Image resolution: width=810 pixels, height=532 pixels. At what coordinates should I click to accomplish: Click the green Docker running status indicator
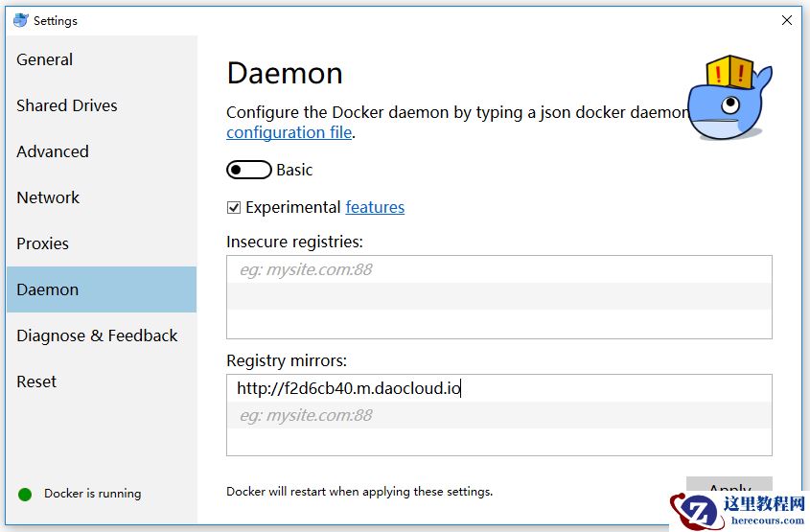[x=25, y=494]
